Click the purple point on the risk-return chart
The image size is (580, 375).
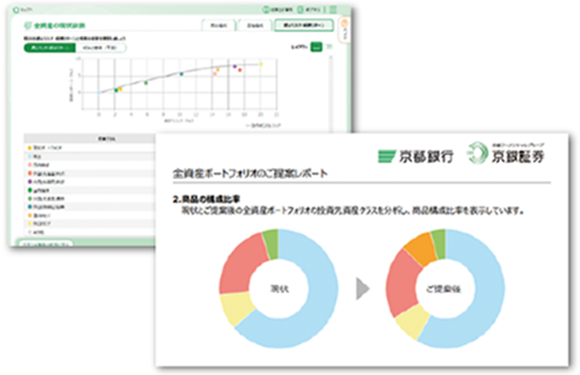point(235,67)
